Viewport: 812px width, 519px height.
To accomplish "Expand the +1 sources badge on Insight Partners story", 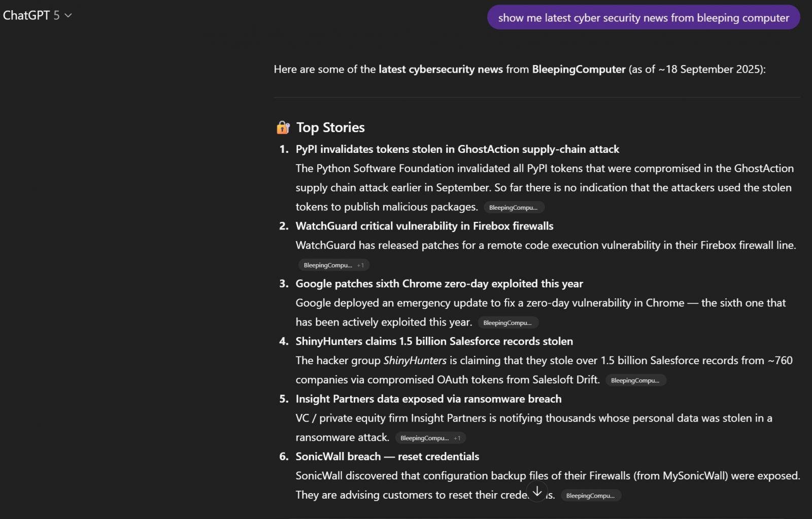I will [457, 438].
